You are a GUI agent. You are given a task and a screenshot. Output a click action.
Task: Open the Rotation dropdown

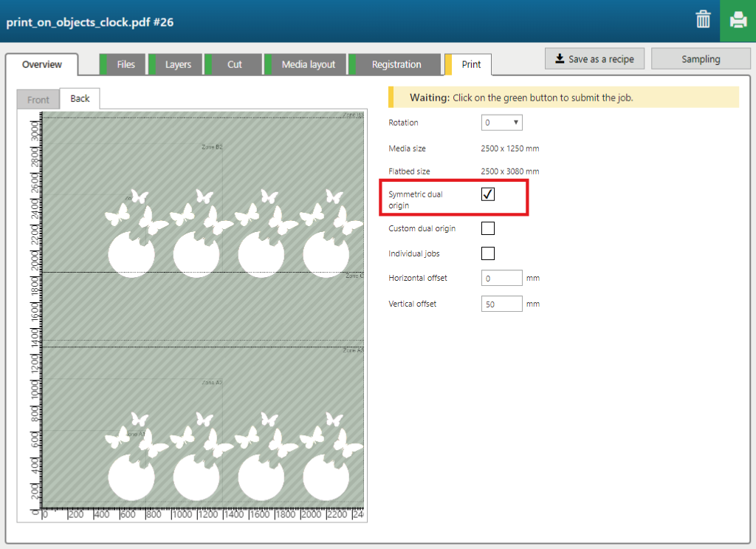(502, 123)
